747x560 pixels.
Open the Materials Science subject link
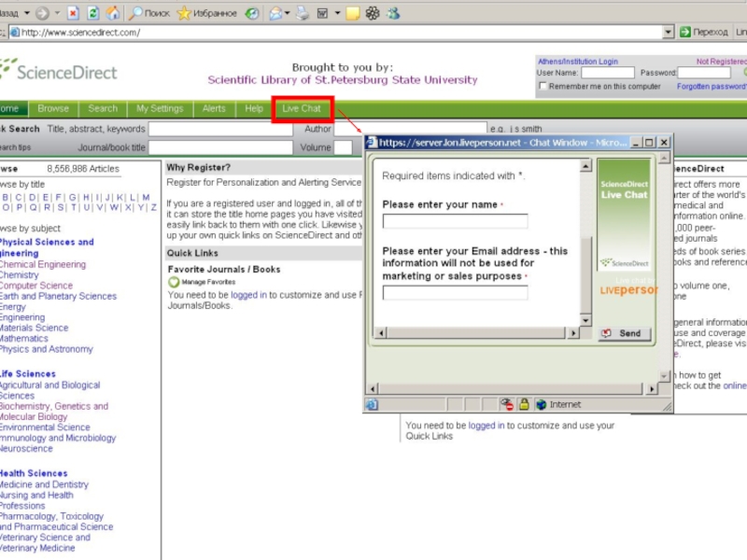tap(34, 328)
